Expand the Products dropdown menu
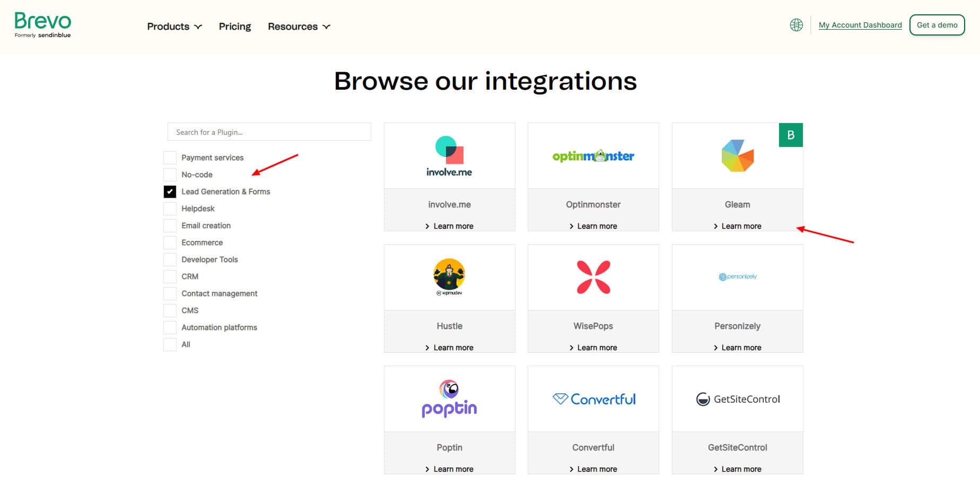The height and width of the screenshot is (486, 980). [174, 27]
